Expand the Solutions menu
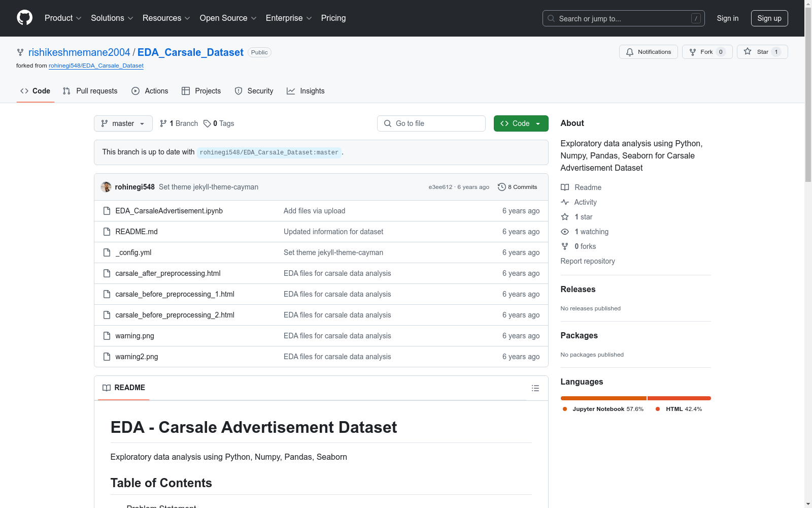The image size is (812, 508). pyautogui.click(x=112, y=18)
